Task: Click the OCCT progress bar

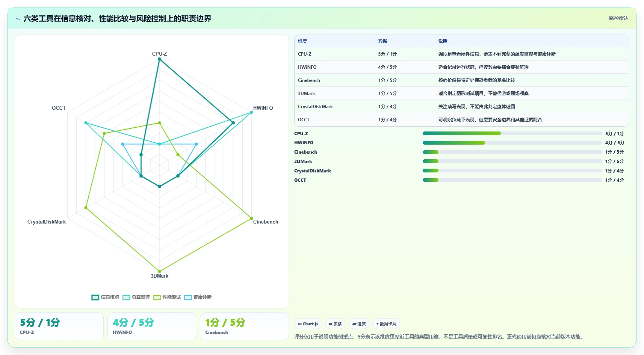Action: click(x=512, y=180)
